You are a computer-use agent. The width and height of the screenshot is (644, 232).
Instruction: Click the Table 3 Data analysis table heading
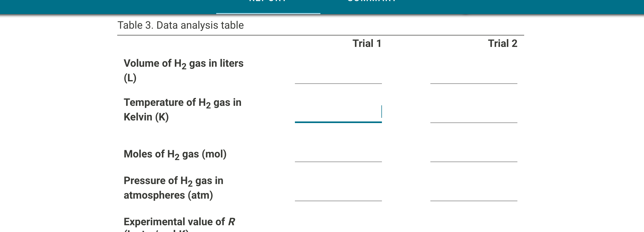180,25
